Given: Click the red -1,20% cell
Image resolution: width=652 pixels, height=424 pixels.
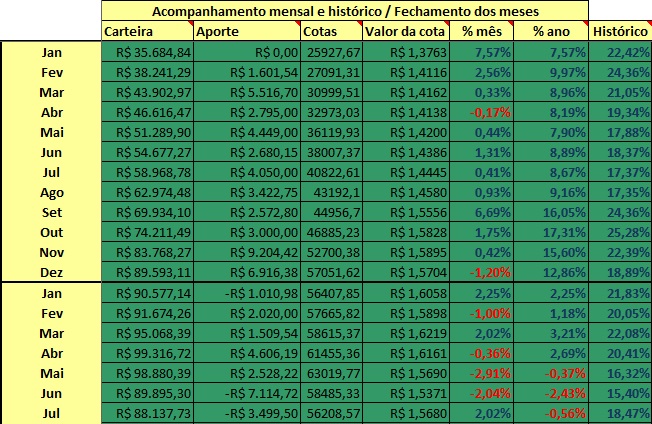Looking at the screenshot, I should pos(482,272).
